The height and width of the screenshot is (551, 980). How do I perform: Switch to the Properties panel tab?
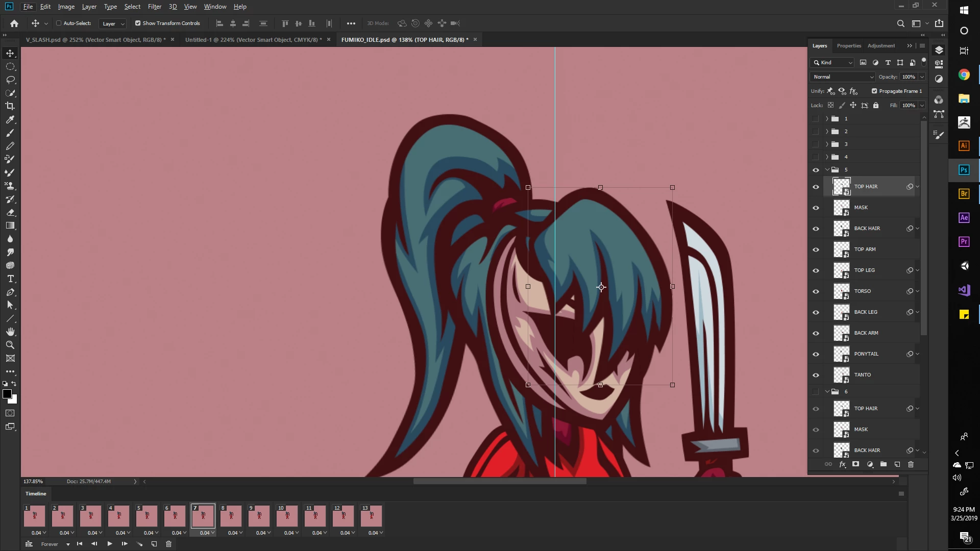click(848, 46)
